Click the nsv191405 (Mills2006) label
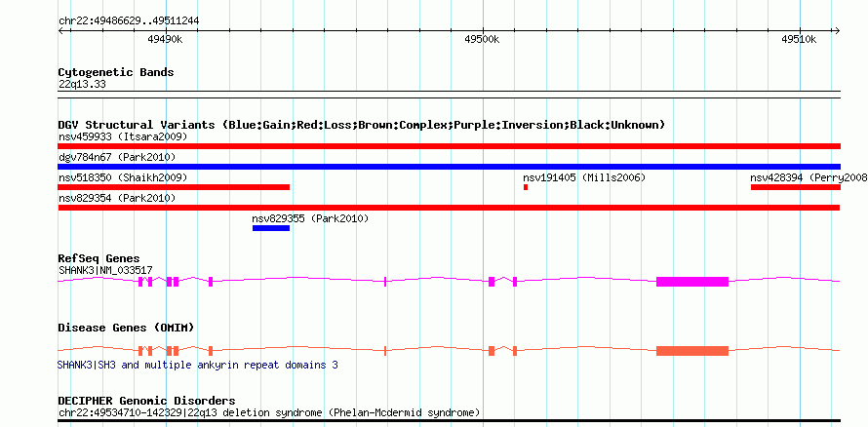The width and height of the screenshot is (868, 427). (x=584, y=177)
